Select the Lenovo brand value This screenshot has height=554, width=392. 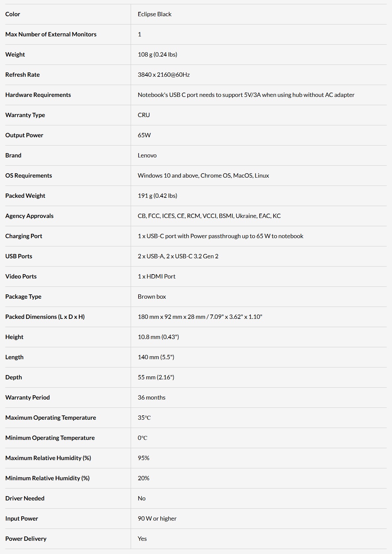click(x=147, y=155)
